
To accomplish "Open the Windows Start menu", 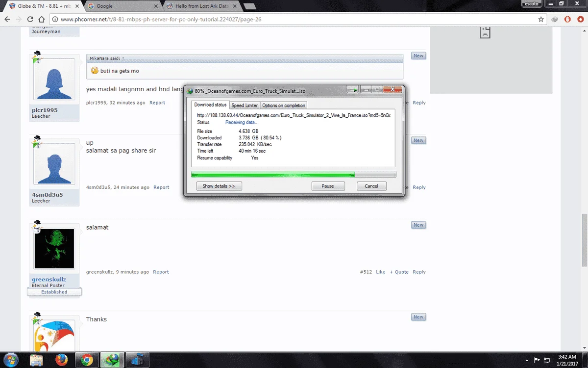I will tap(11, 360).
